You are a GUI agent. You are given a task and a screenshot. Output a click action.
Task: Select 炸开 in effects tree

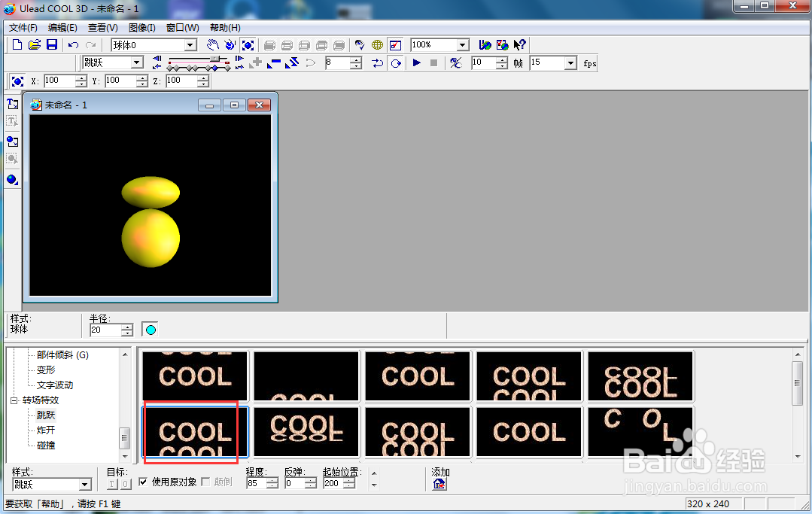click(46, 430)
